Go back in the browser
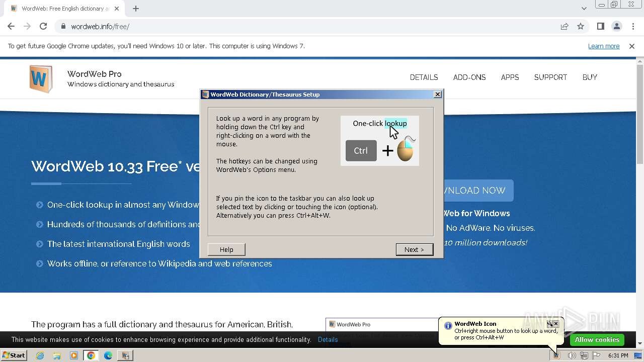644x362 pixels. (11, 27)
